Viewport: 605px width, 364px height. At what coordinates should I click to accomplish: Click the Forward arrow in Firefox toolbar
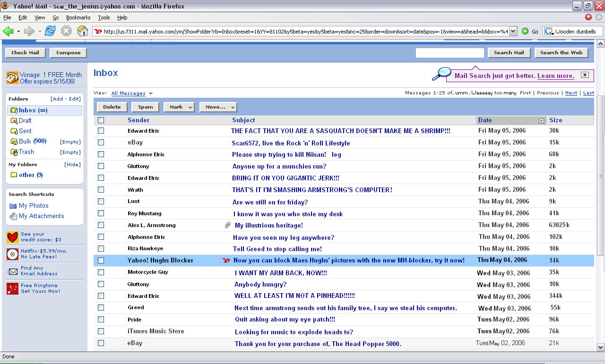[x=29, y=31]
